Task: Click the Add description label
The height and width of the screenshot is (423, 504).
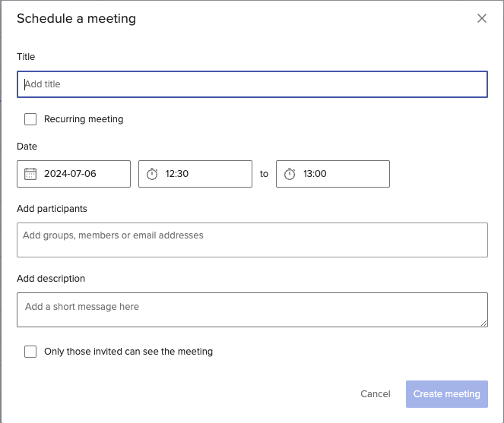Action: [51, 279]
